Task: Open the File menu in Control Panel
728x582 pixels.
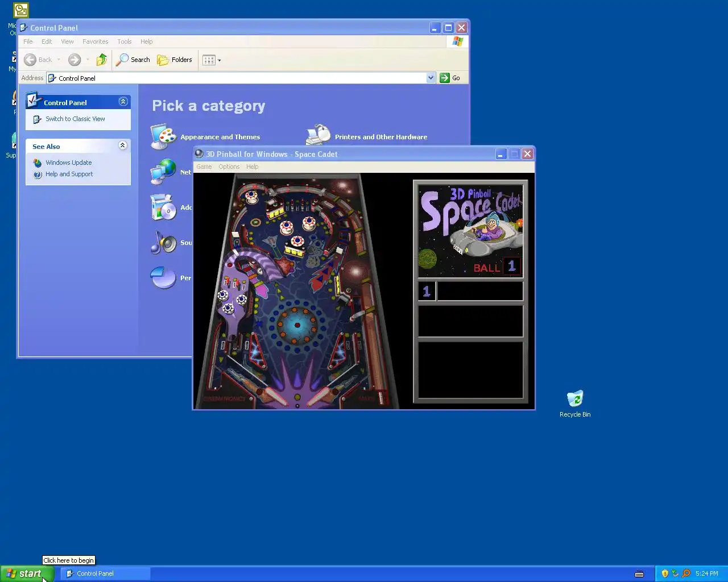Action: coord(28,41)
